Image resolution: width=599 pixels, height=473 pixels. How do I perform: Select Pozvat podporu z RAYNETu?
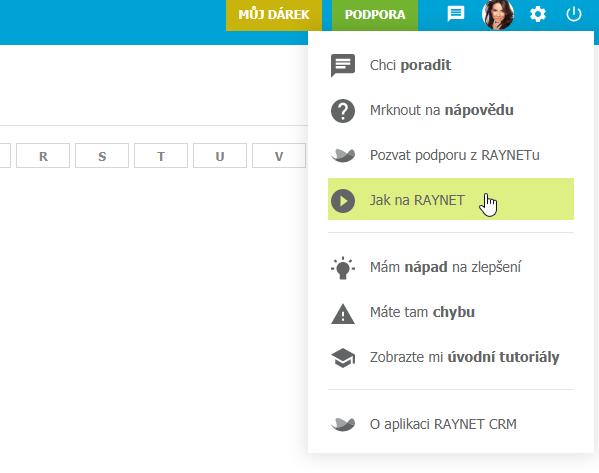point(451,156)
